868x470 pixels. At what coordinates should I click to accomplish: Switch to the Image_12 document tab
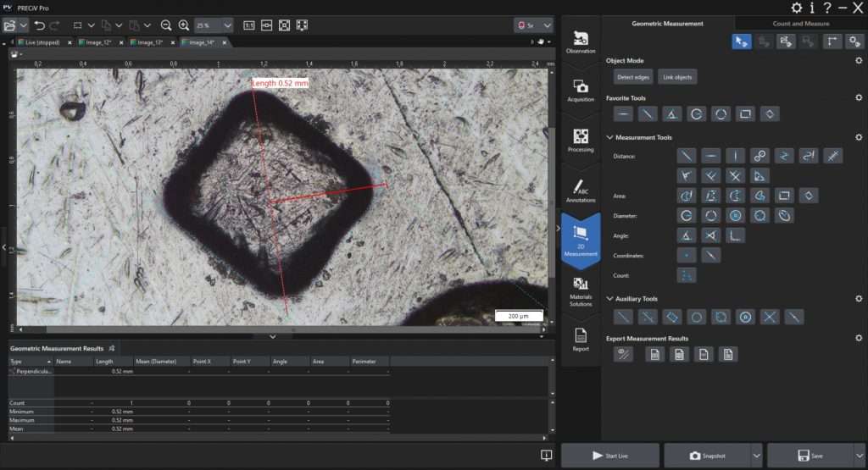click(100, 41)
